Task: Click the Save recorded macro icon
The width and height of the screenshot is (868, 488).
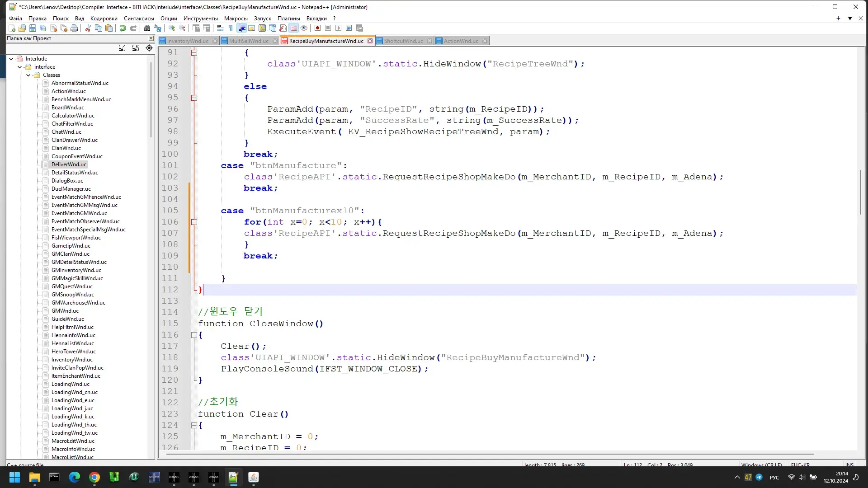Action: click(359, 28)
